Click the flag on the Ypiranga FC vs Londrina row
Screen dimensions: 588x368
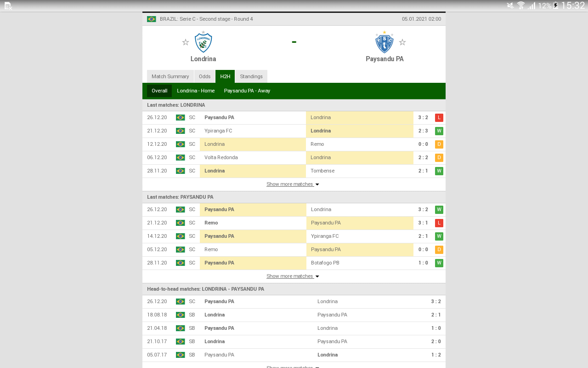click(x=181, y=131)
